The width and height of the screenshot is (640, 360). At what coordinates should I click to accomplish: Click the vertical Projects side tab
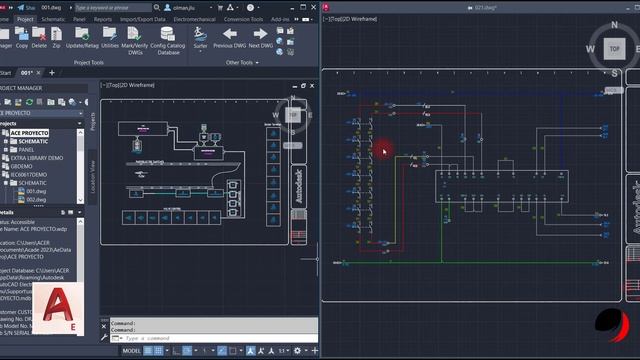(x=92, y=121)
